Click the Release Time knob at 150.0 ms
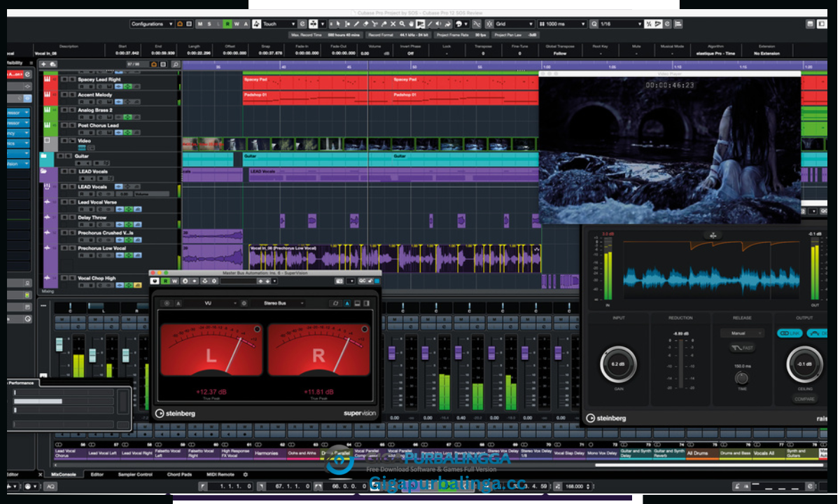This screenshot has width=840, height=504. 742,378
